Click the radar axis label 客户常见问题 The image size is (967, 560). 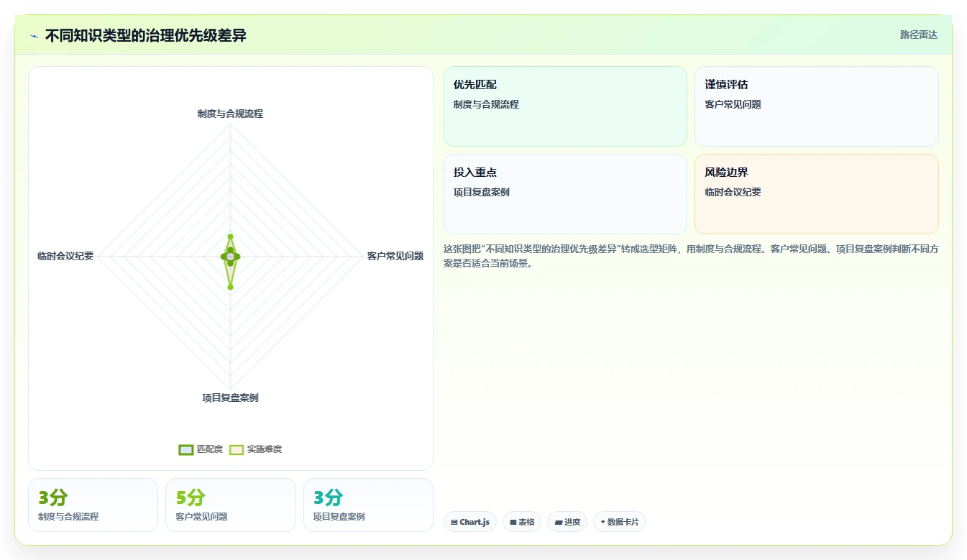click(x=395, y=256)
